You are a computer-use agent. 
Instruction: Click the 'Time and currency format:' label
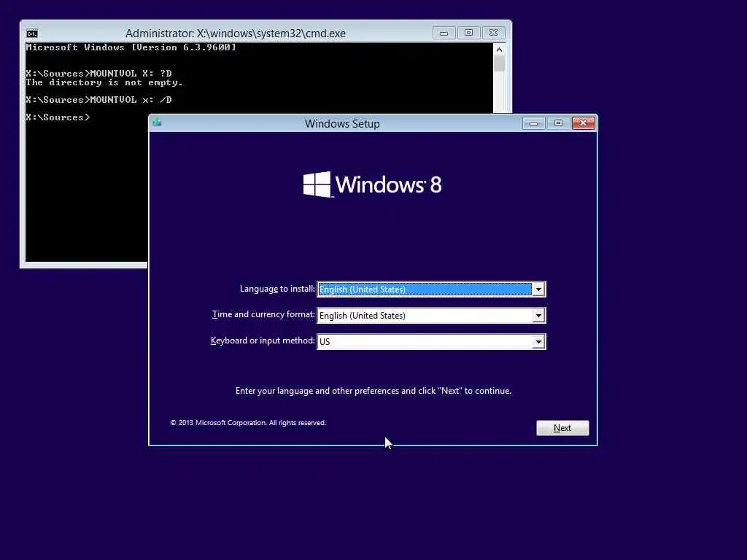pyautogui.click(x=263, y=314)
